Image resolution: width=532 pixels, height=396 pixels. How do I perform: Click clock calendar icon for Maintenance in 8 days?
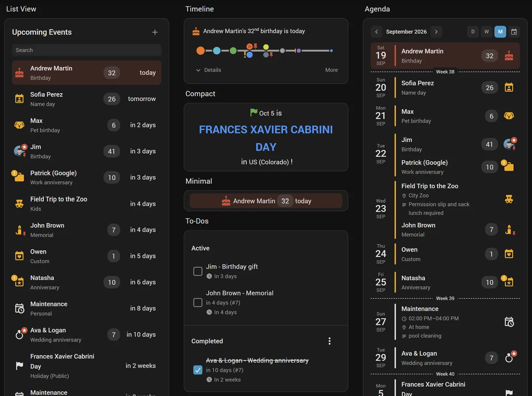[19, 308]
